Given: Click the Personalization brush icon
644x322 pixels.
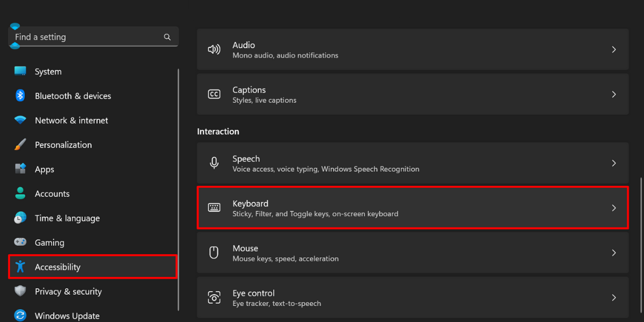Looking at the screenshot, I should pyautogui.click(x=20, y=144).
